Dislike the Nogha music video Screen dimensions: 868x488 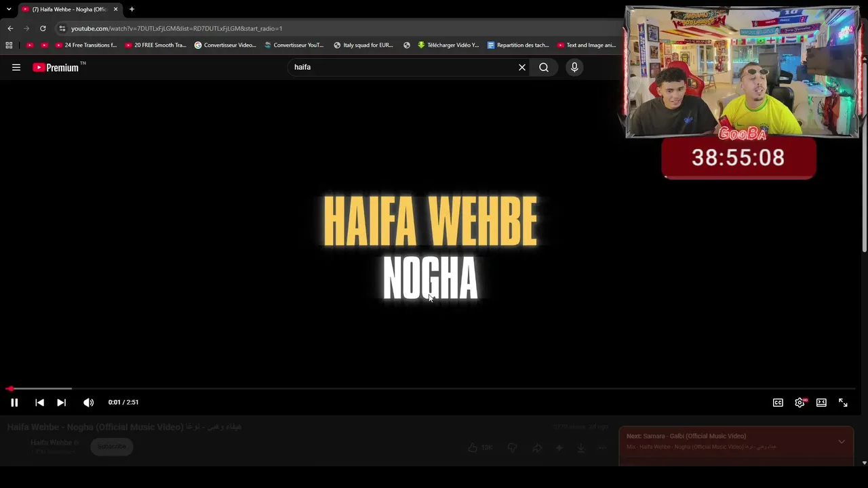[x=513, y=447]
